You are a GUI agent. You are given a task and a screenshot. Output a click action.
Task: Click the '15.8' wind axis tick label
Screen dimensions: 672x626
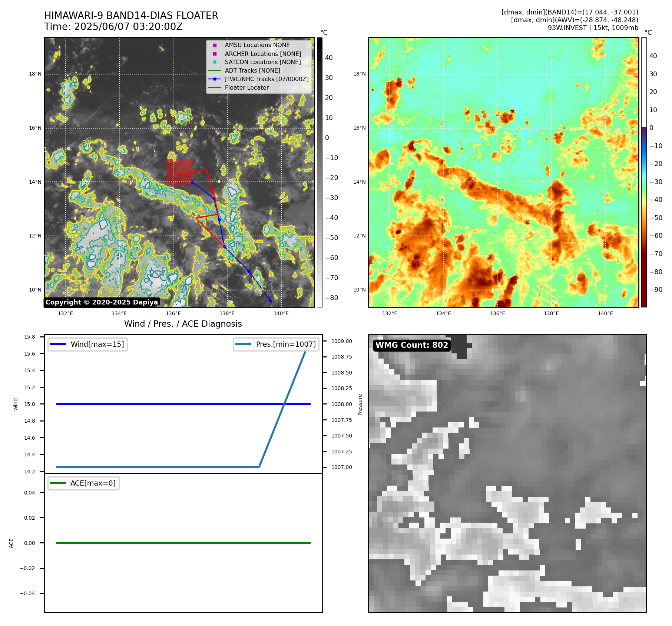(30, 337)
